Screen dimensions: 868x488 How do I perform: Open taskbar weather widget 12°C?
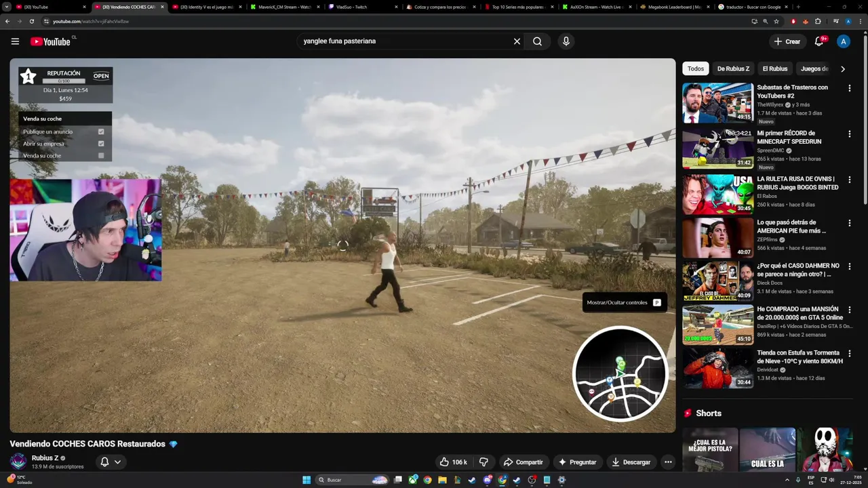click(x=19, y=480)
